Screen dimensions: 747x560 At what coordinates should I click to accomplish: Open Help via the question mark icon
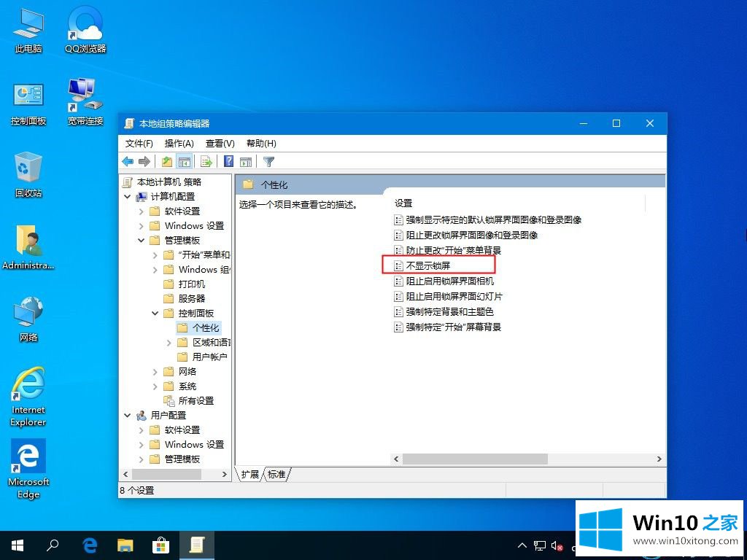coord(229,162)
